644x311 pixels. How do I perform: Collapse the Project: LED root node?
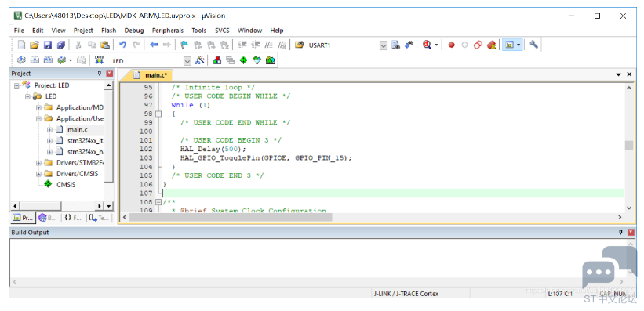pyautogui.click(x=16, y=85)
